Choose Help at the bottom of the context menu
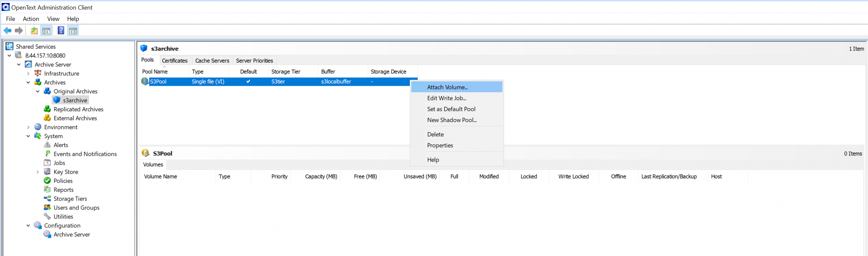The image size is (868, 256). 457,160
